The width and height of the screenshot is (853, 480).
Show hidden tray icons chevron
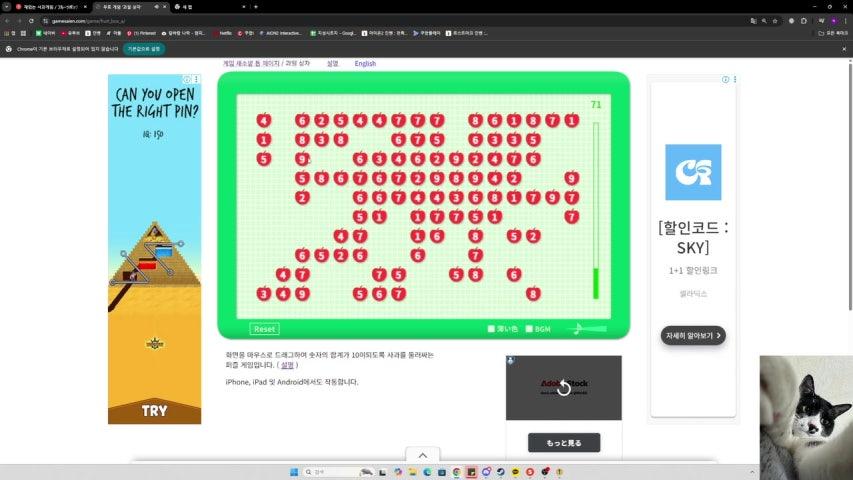752,472
